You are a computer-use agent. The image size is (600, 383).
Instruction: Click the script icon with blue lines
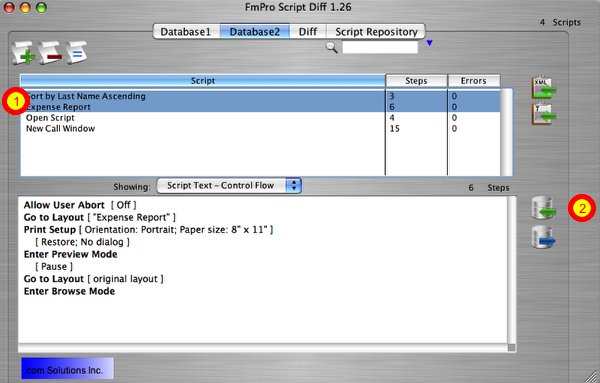(76, 53)
